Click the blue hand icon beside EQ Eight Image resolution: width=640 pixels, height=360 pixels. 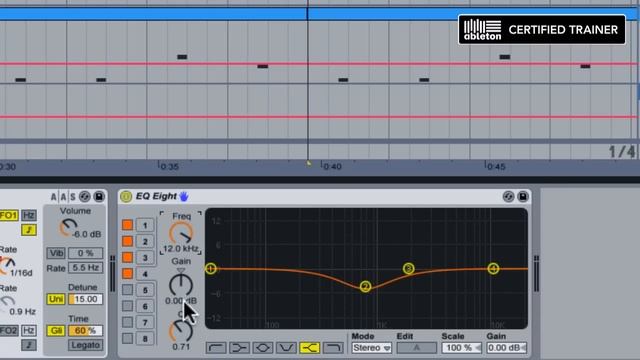tap(184, 197)
